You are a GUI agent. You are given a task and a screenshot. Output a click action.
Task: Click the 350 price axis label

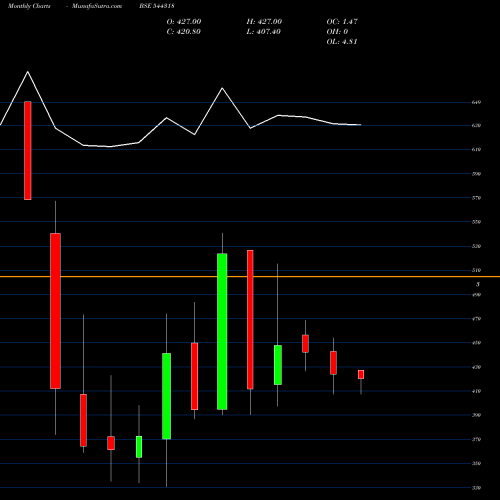coord(476,464)
